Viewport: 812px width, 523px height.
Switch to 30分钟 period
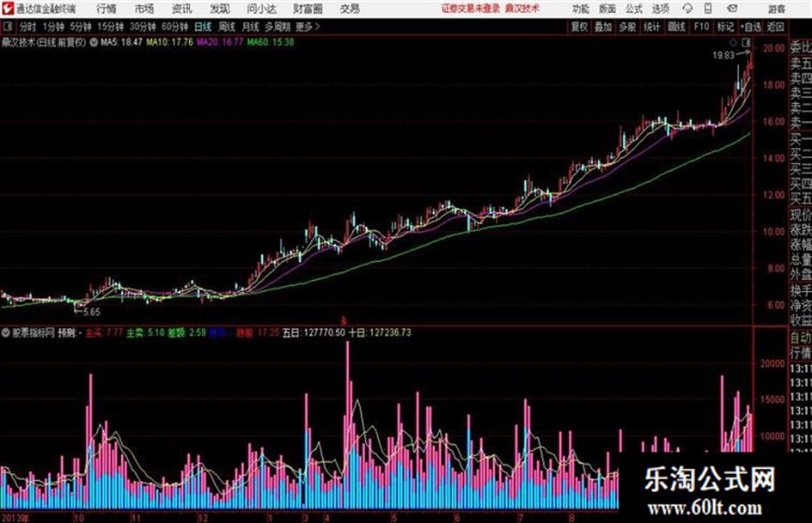point(143,27)
